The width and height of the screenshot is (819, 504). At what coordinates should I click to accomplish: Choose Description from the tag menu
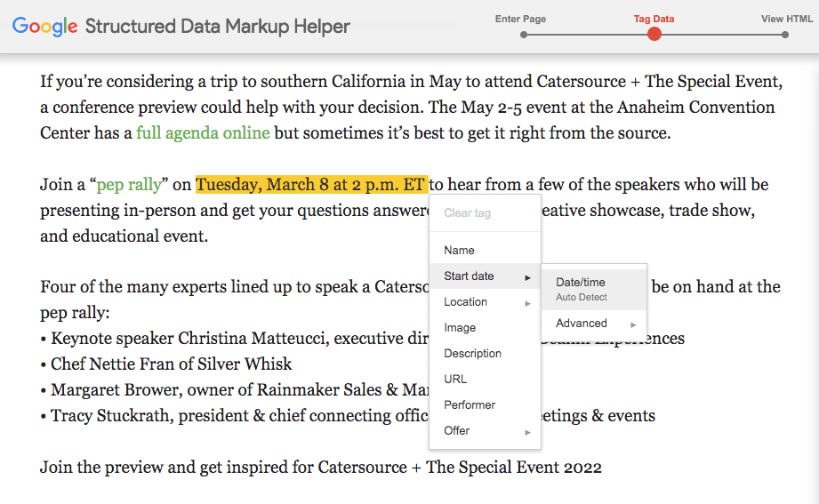point(472,354)
